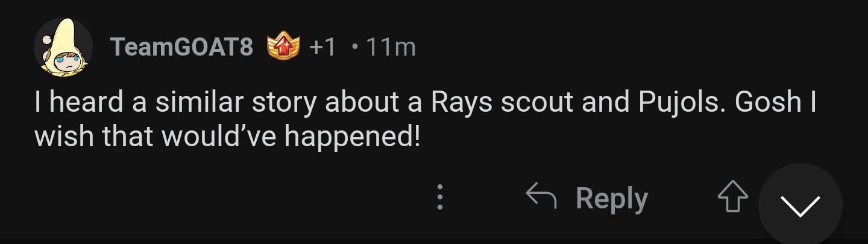The image size is (868, 244).
Task: Tap the TeamGOAT8 username
Action: click(x=182, y=47)
